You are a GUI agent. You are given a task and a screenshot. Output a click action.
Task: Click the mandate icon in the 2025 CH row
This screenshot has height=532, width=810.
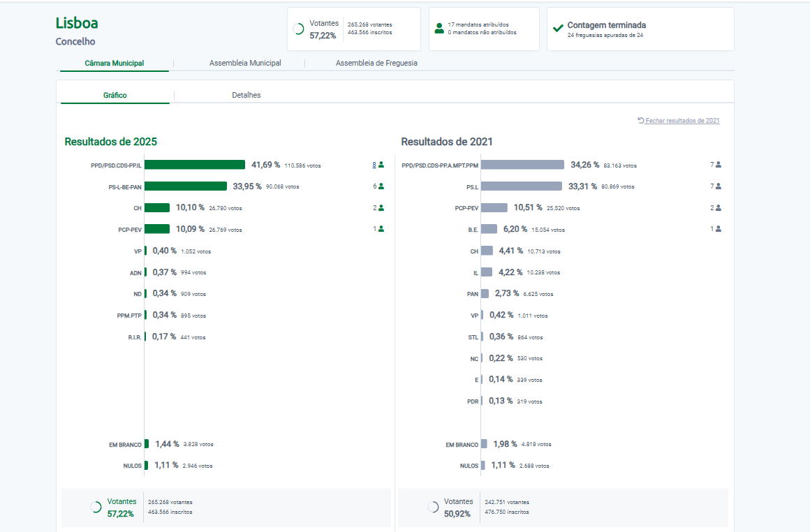tap(381, 207)
